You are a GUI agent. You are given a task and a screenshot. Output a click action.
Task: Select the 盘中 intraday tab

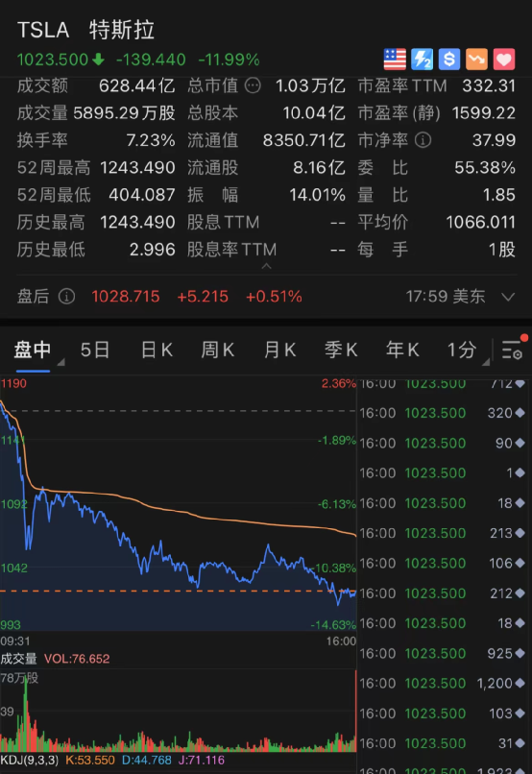33,350
